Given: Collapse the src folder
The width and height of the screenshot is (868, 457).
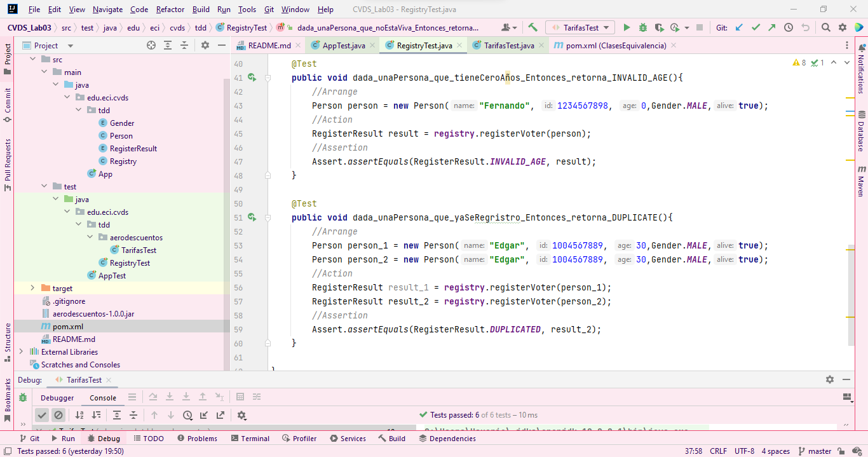Looking at the screenshot, I should click(x=33, y=60).
